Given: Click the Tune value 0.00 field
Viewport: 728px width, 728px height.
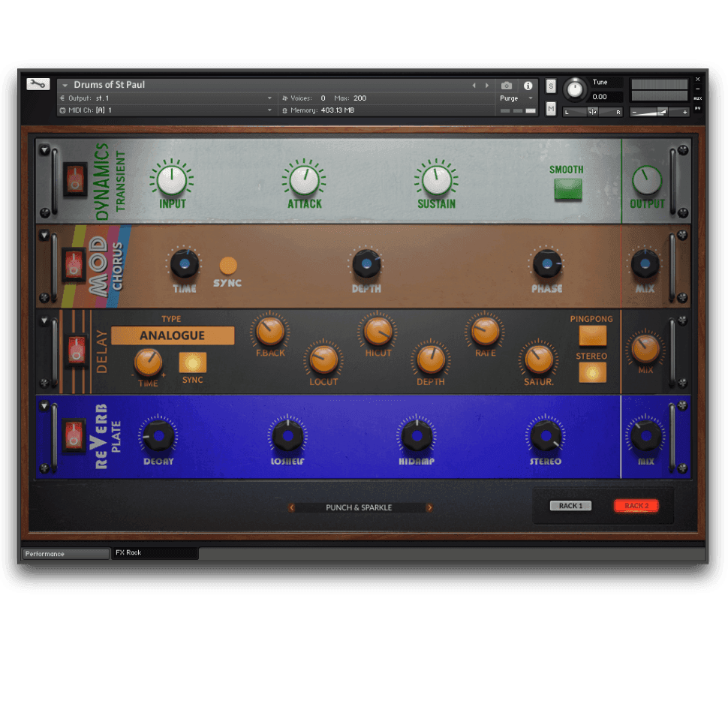Looking at the screenshot, I should click(606, 97).
